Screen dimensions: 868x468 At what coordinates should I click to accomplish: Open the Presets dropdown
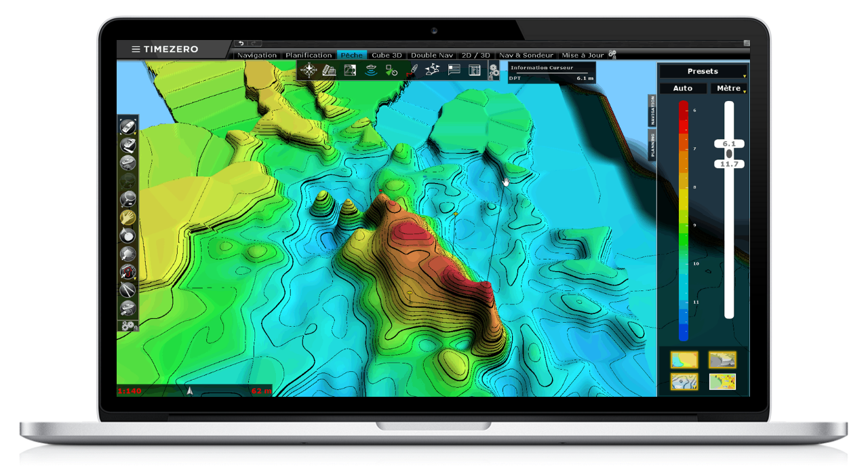pos(703,71)
